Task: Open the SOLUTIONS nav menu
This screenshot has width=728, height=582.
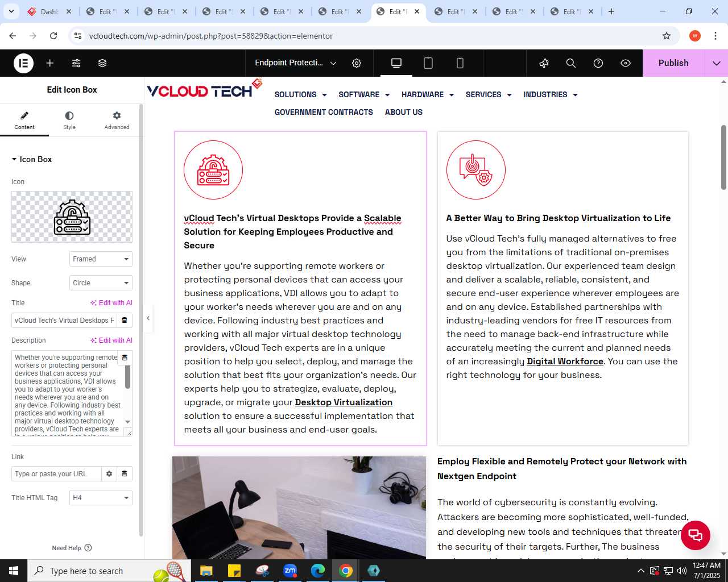Action: [x=301, y=95]
